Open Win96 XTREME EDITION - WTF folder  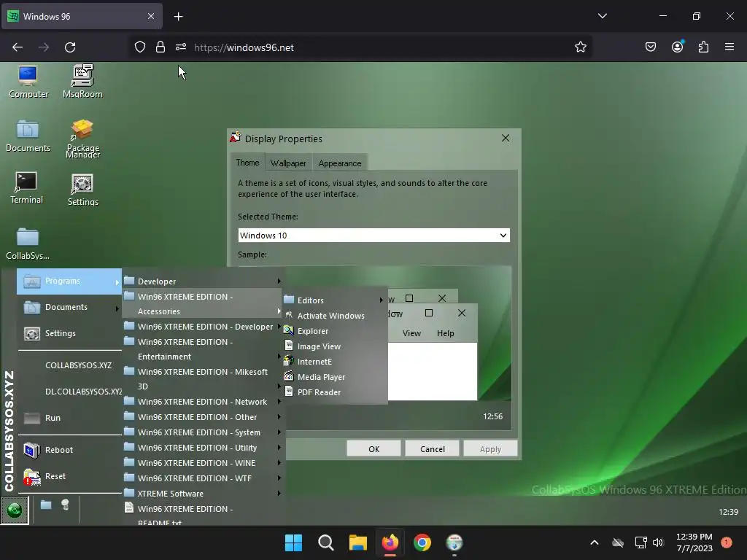[x=204, y=478]
